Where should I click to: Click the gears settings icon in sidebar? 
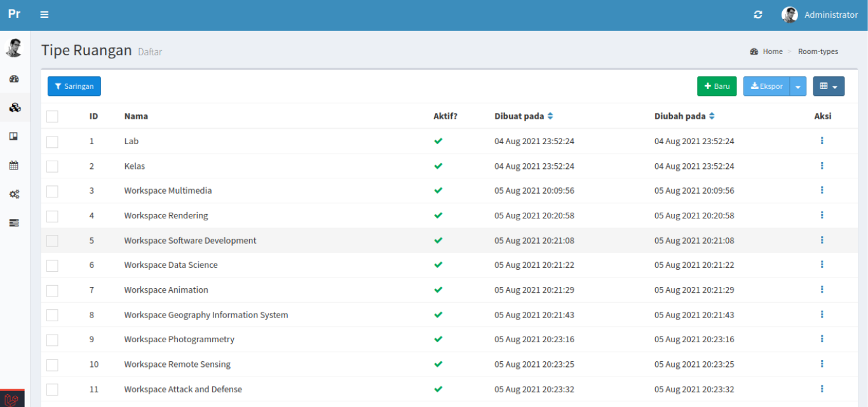point(14,194)
